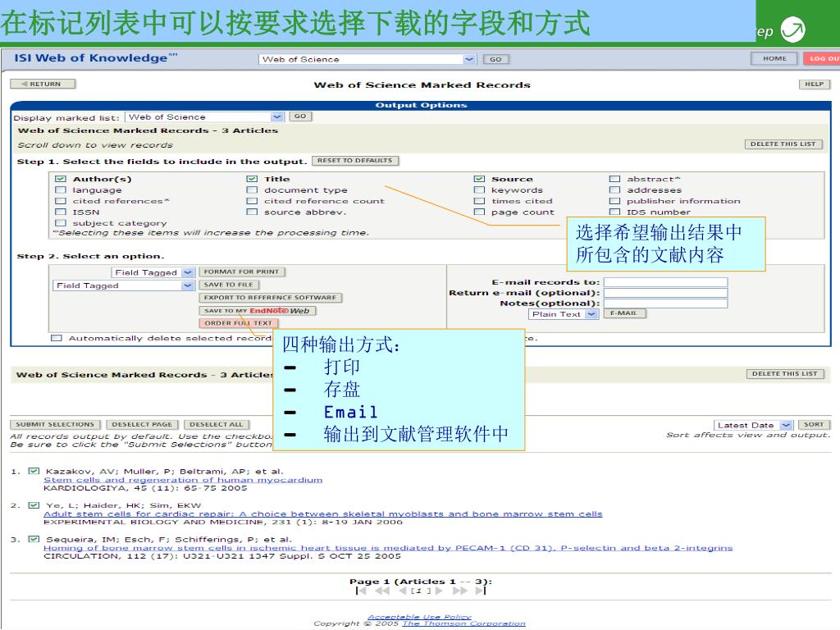Viewport: 840px width, 630px height.
Task: Click the E-MAIL send button
Action: coord(624,313)
